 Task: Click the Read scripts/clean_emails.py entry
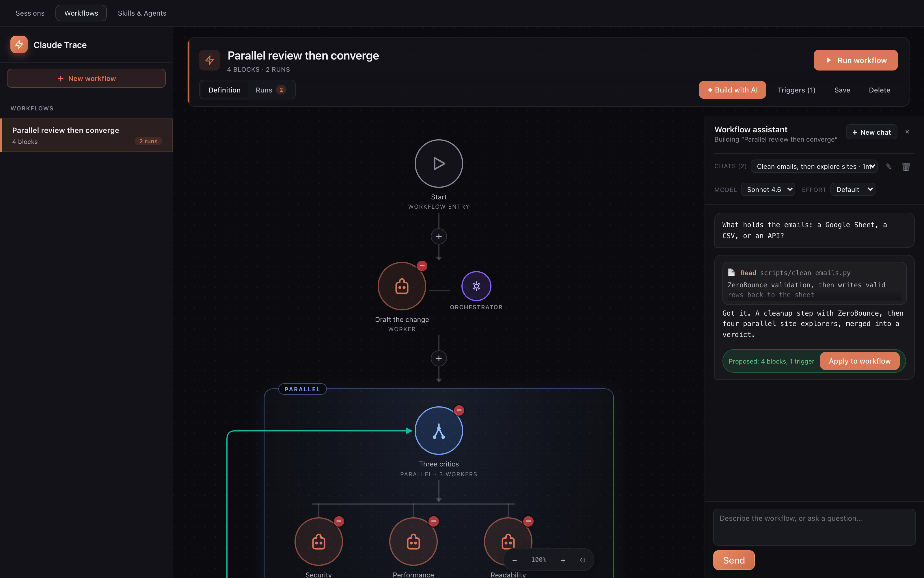click(814, 283)
